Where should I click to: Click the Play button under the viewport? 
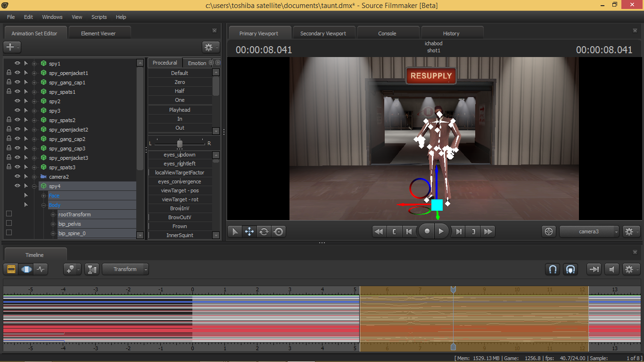click(441, 231)
